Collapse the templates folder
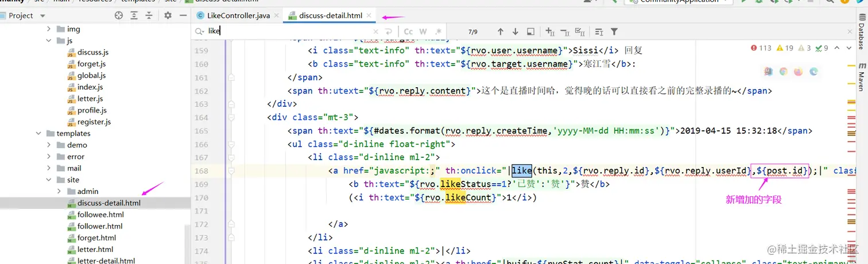This screenshot has height=264, width=868. [x=38, y=133]
